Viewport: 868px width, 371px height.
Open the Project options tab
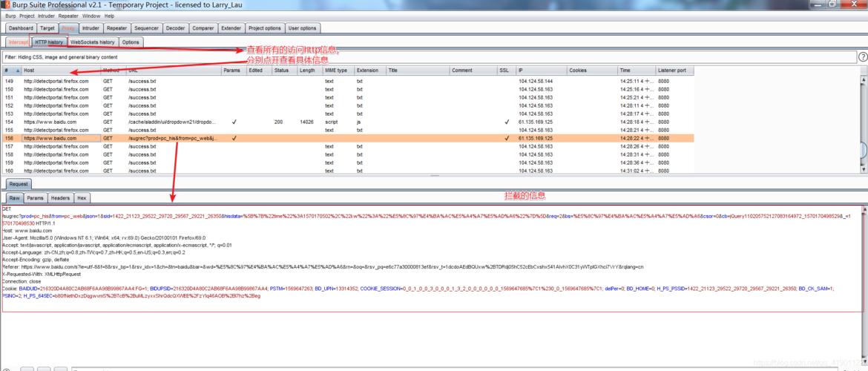coord(265,28)
